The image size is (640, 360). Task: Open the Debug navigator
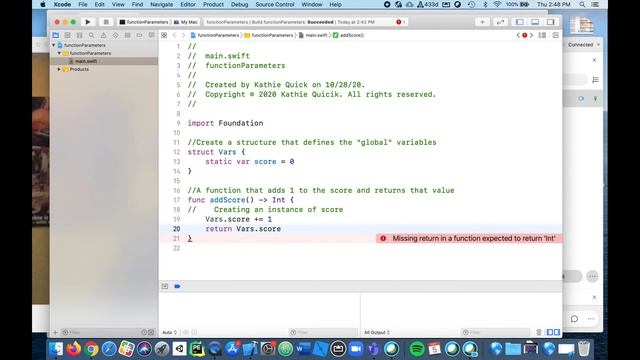[127, 36]
